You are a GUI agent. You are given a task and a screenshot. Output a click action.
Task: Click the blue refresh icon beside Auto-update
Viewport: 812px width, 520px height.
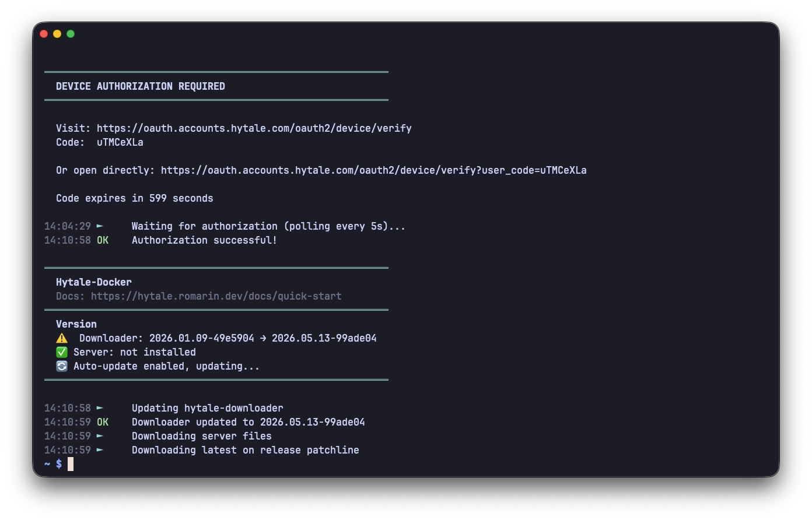point(62,366)
